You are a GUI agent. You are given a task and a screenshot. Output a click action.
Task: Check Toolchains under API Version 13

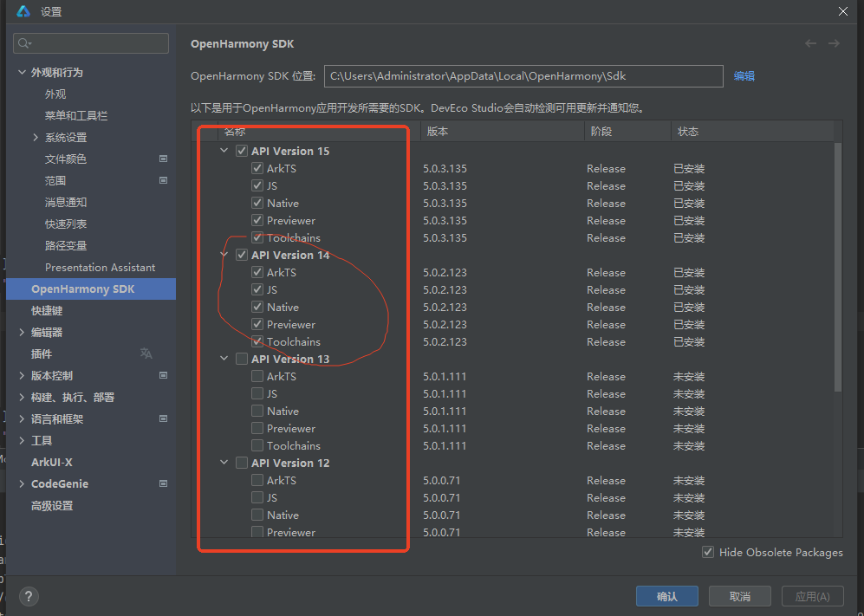pyautogui.click(x=257, y=445)
